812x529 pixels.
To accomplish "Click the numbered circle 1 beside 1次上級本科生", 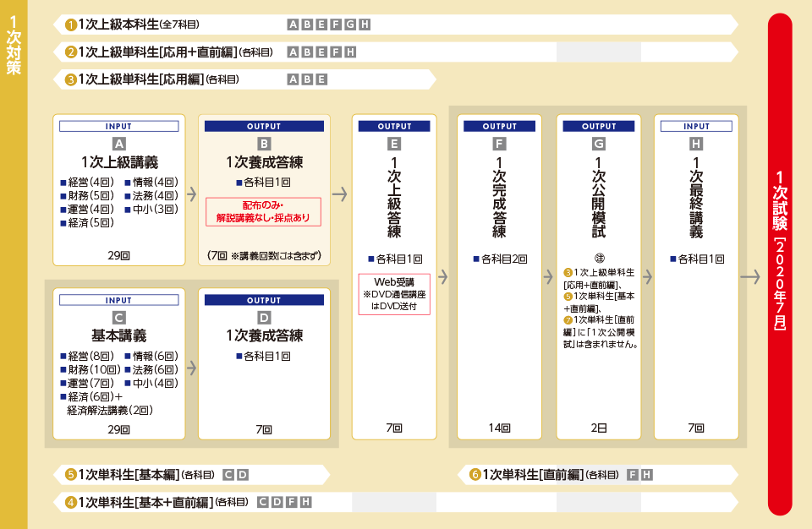I will (71, 25).
